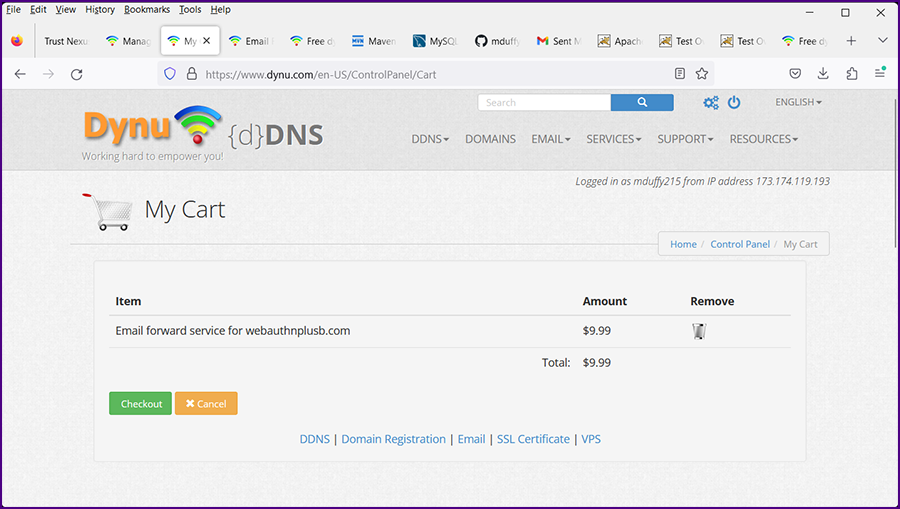Viewport: 900px width, 509px height.
Task: Click inside the site Search field
Action: coord(545,102)
